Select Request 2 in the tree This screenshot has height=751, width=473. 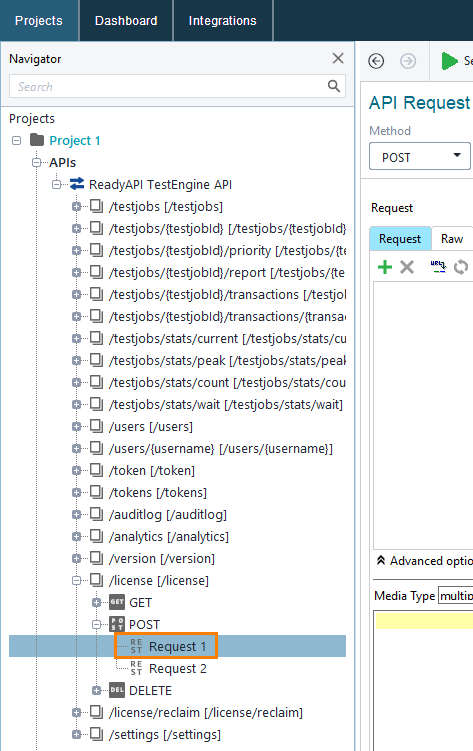[x=178, y=669]
